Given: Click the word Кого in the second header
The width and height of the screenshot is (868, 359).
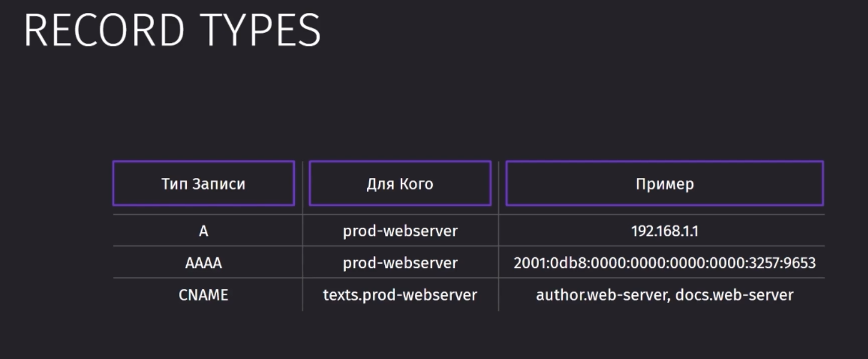Looking at the screenshot, I should click(416, 184).
